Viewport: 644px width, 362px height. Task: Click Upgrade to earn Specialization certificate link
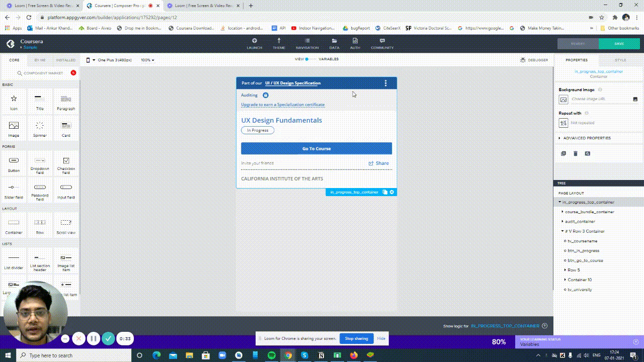[283, 105]
